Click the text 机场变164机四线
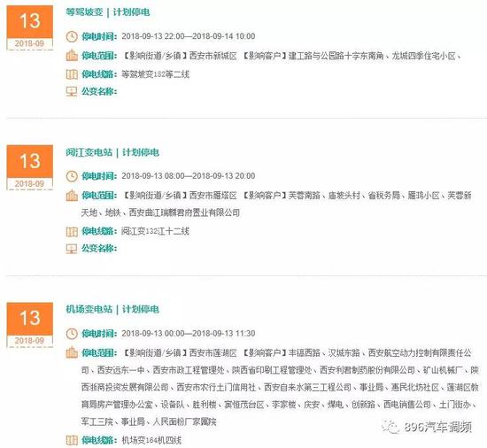Screen dimensions: 487x448 151,440
